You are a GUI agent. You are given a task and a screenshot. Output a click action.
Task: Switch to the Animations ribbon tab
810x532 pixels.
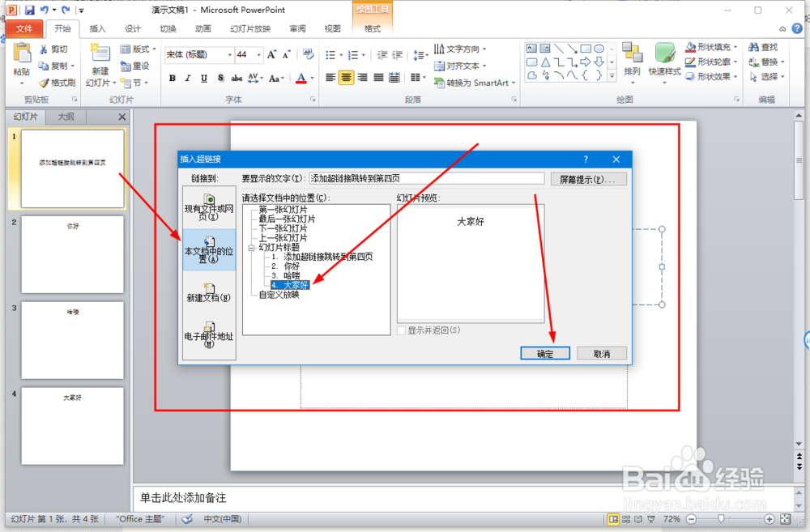click(203, 28)
